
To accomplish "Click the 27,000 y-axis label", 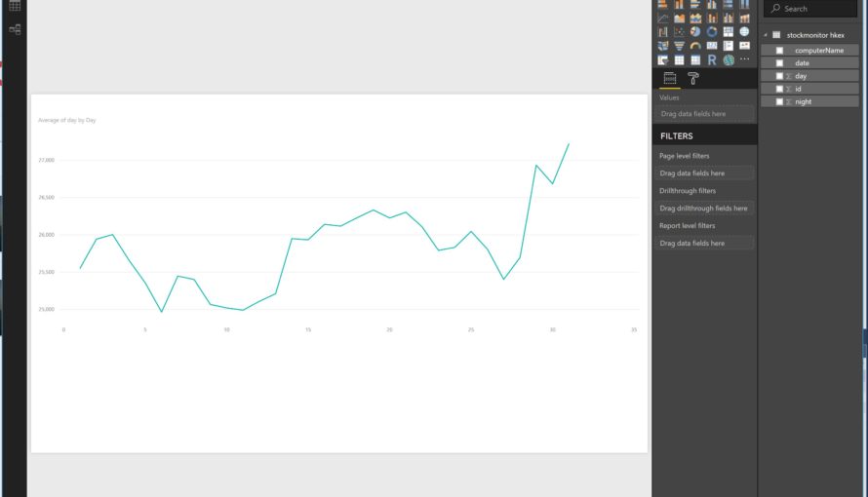I will click(x=47, y=161).
